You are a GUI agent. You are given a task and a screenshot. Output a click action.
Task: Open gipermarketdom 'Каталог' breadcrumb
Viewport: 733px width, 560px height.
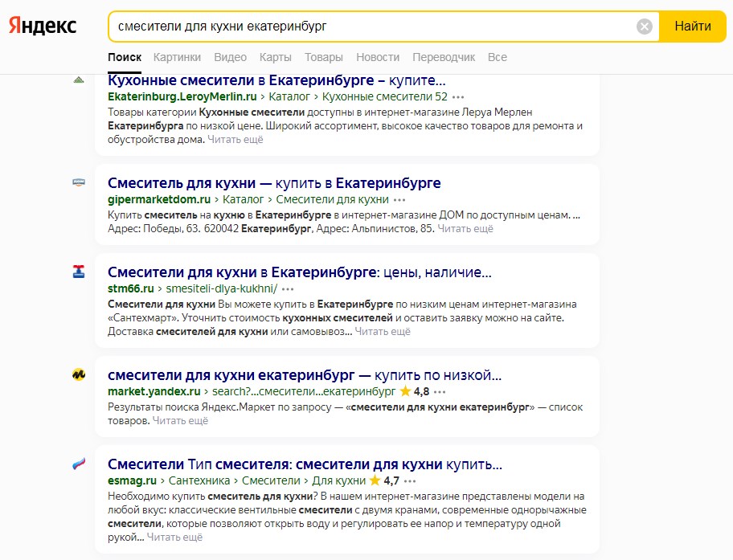(243, 199)
